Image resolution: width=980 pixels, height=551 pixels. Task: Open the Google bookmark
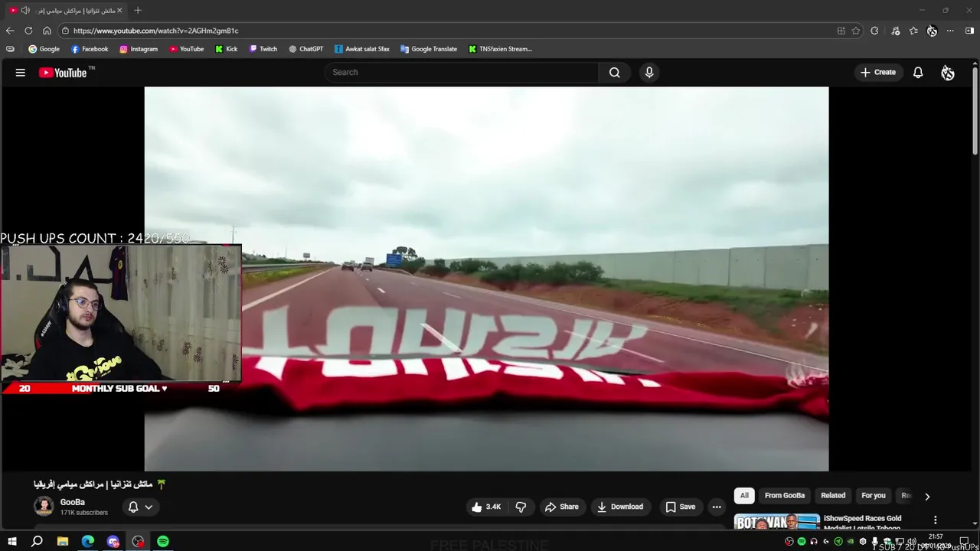click(x=44, y=49)
